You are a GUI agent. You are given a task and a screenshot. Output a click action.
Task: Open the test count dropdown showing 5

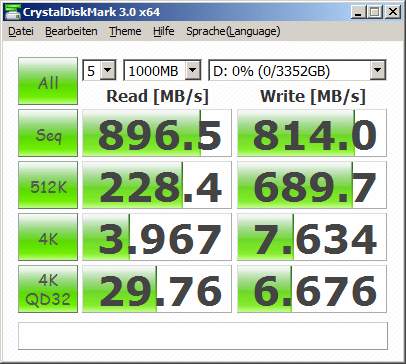click(99, 70)
